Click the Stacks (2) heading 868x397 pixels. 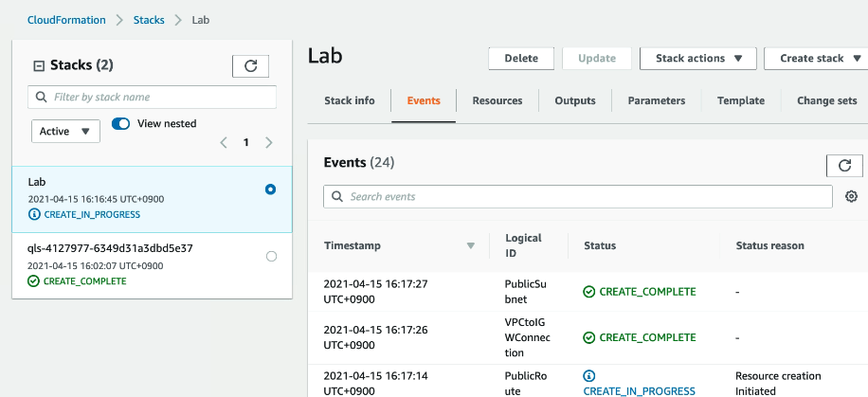(x=81, y=65)
